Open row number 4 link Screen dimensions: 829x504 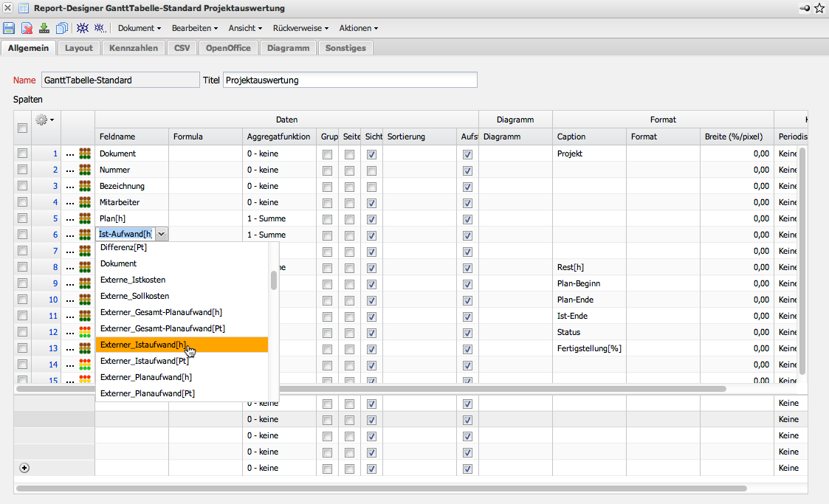click(x=55, y=202)
